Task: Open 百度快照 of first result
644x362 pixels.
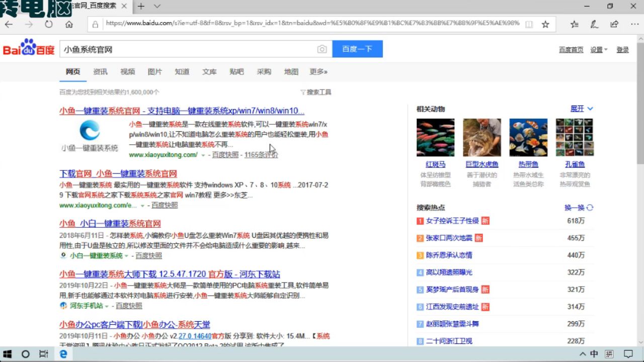Action: 225,155
